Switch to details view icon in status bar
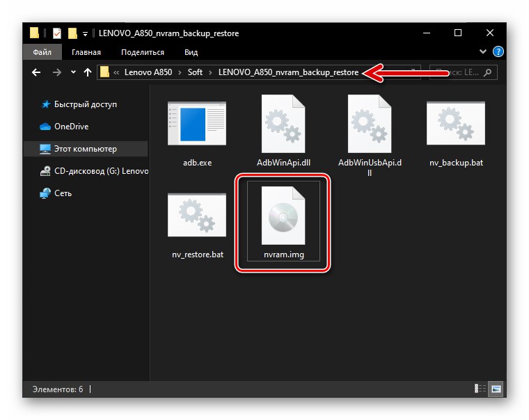The image size is (529, 420). (480, 389)
